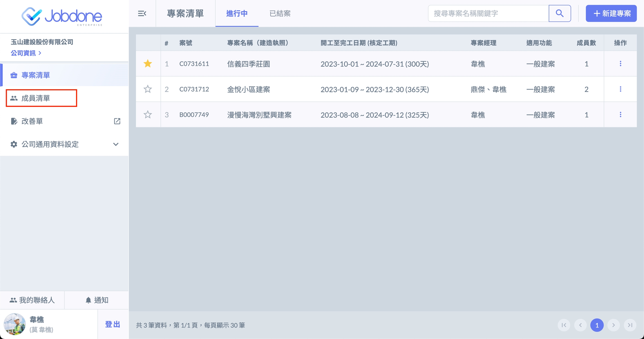Focus the 搜尋專案名稱關鍵字 search field
This screenshot has height=339, width=644.
pos(488,13)
